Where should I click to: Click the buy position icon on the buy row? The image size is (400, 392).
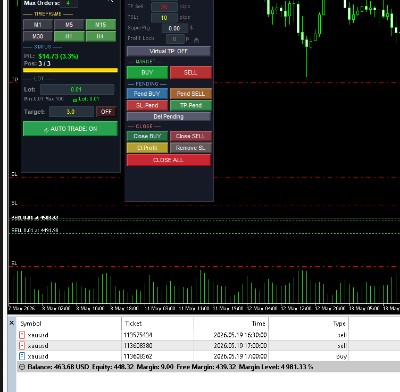pyautogui.click(x=22, y=356)
